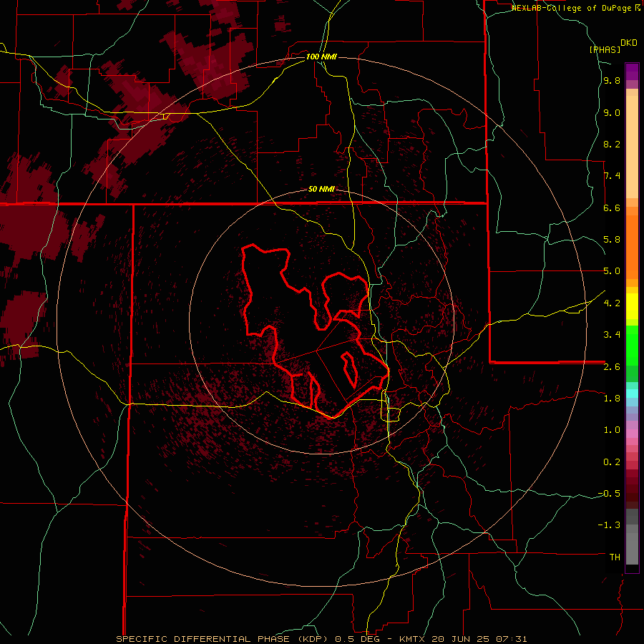Click the [PHAS] units label

605,49
